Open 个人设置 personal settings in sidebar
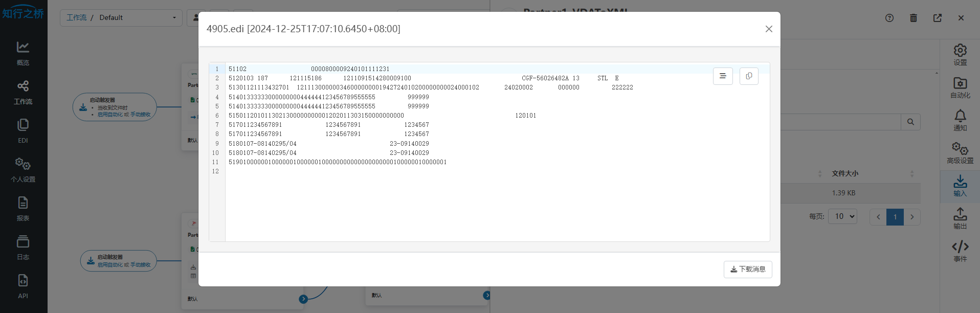 click(x=23, y=170)
